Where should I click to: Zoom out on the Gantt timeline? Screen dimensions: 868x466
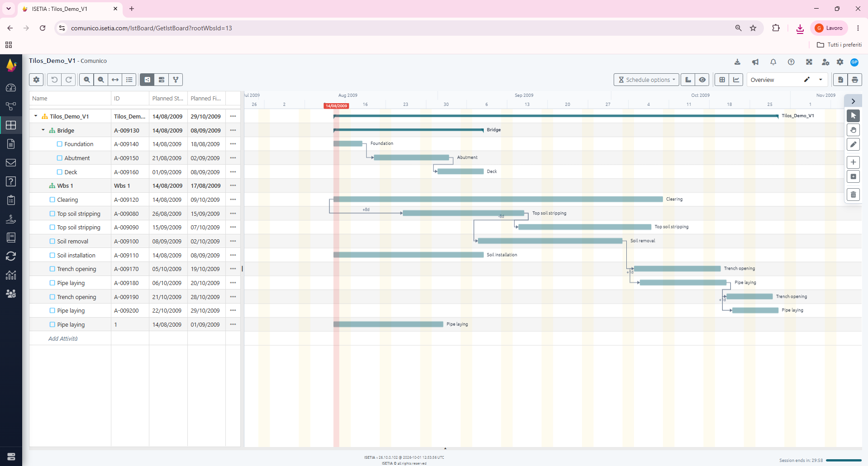click(x=101, y=80)
